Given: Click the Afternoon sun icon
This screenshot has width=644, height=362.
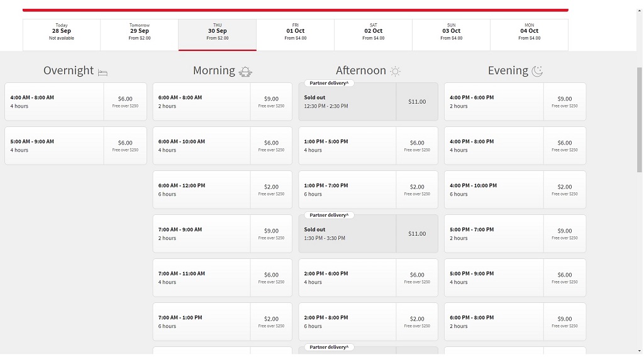Looking at the screenshot, I should point(395,72).
